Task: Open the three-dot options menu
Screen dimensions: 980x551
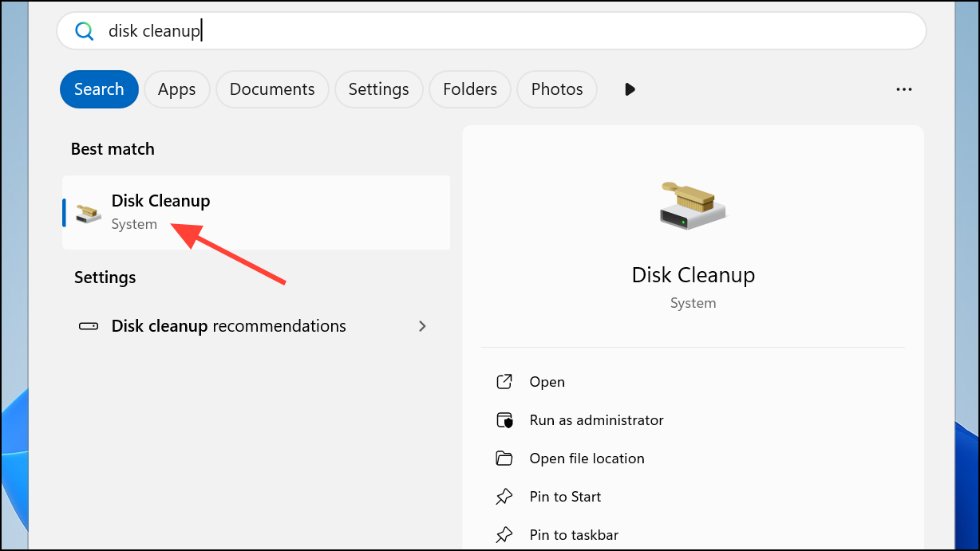Action: tap(904, 89)
